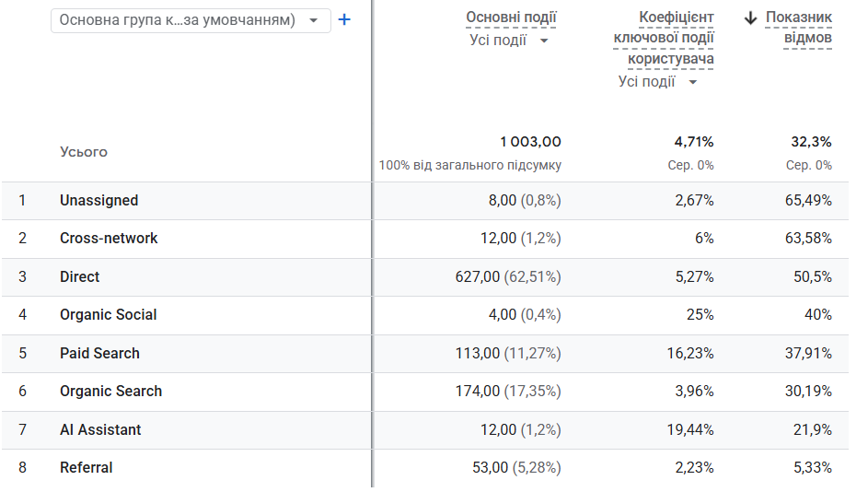Click the 'Основні події' column header
868x492 pixels.
point(511,18)
